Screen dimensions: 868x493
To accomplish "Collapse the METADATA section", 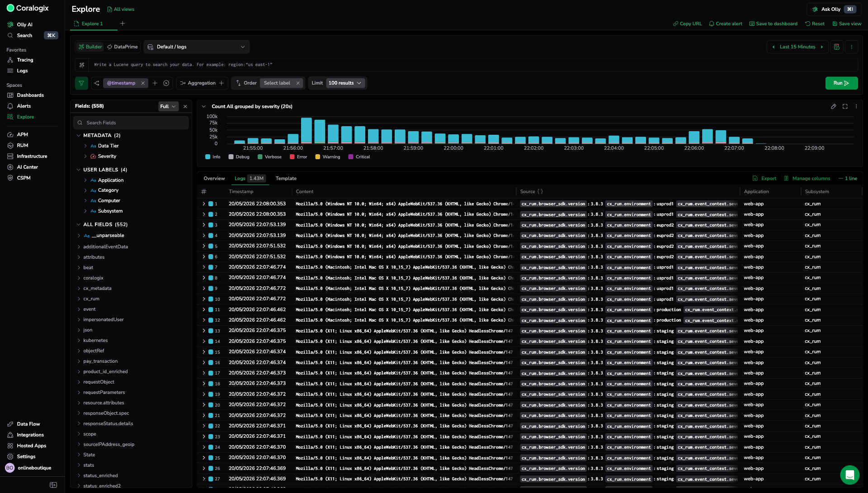I will [x=79, y=135].
